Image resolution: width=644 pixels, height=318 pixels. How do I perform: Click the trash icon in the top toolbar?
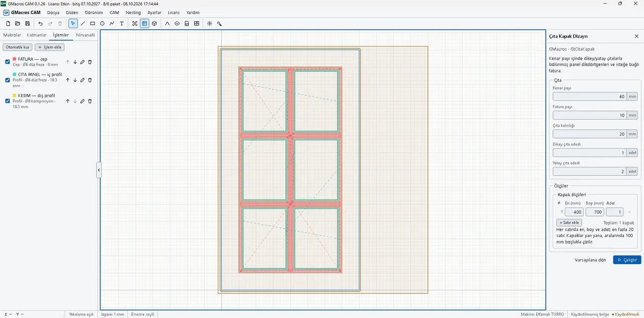coord(60,24)
